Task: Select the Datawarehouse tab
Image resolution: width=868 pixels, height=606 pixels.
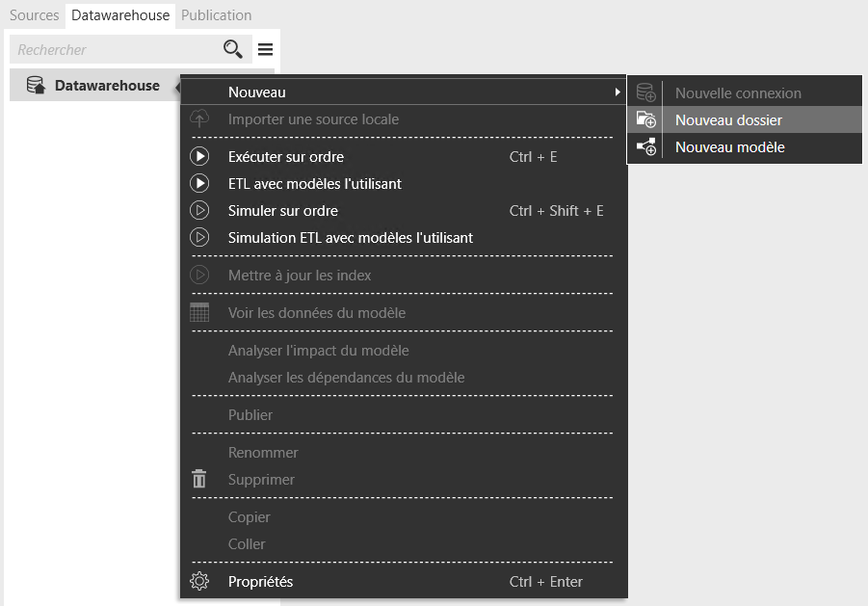Action: (120, 15)
